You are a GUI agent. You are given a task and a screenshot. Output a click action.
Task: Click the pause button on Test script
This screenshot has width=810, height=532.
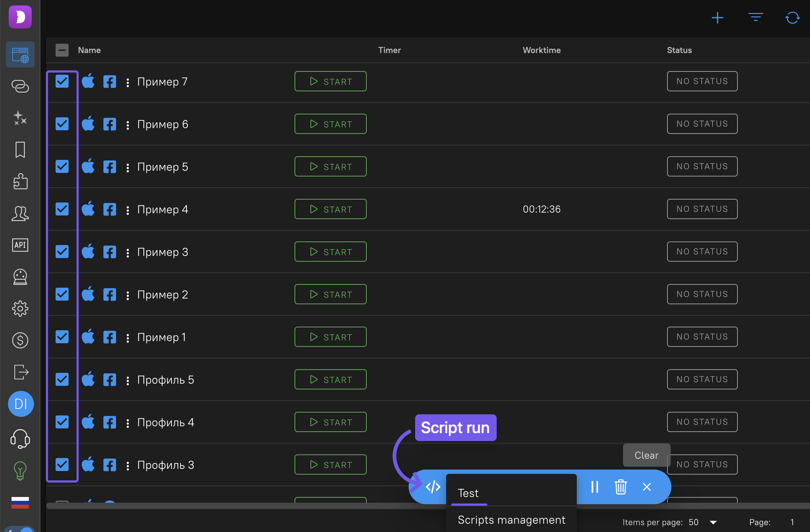[x=595, y=487]
